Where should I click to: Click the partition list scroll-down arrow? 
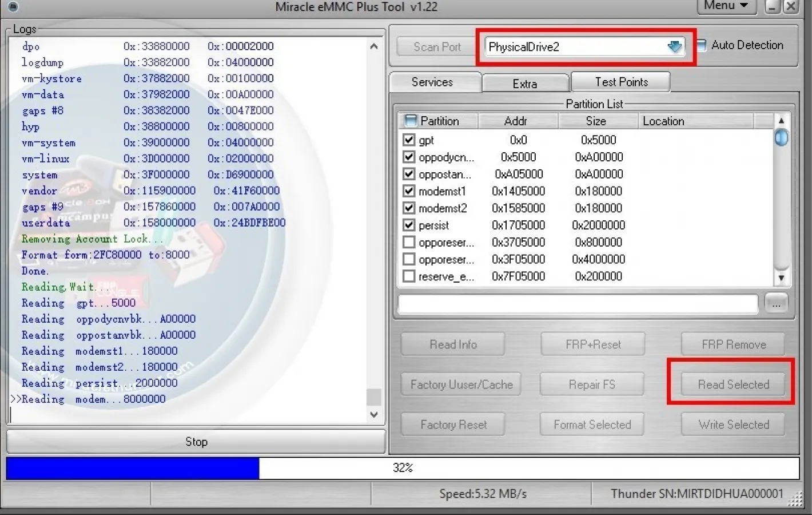pyautogui.click(x=781, y=278)
